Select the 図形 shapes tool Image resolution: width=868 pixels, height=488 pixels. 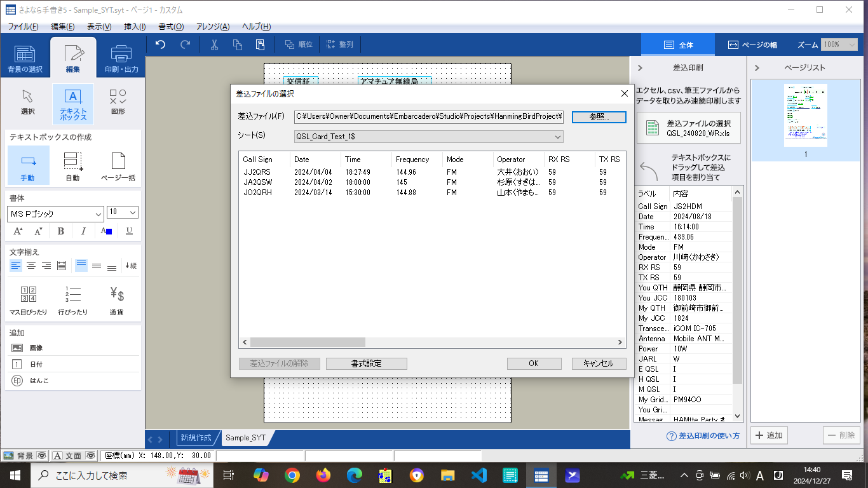(118, 102)
